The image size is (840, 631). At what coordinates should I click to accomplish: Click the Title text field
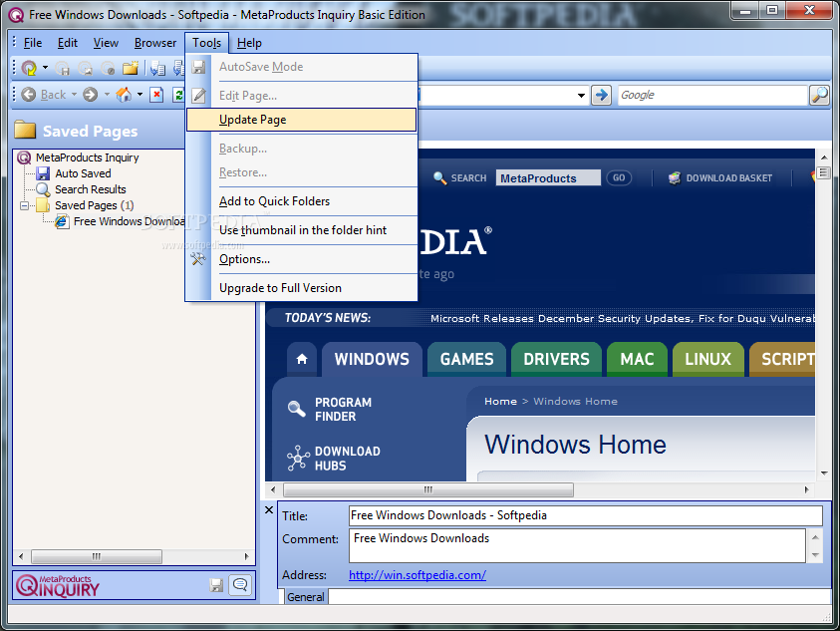tap(586, 515)
